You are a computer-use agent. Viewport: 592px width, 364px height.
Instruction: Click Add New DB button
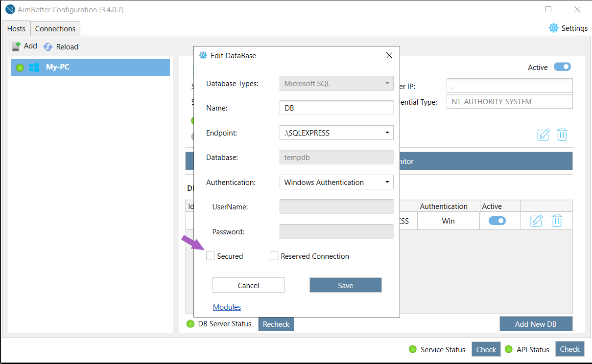point(536,324)
